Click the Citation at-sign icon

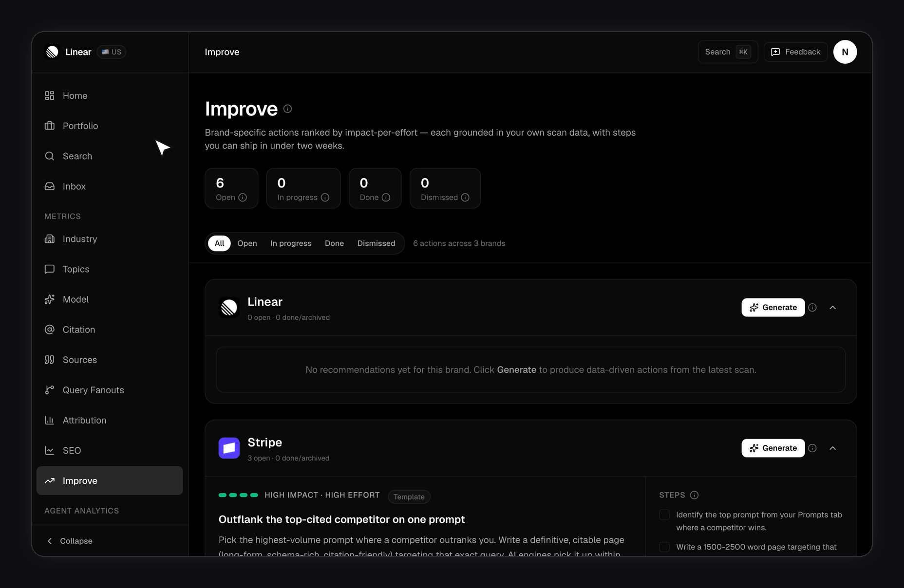point(50,330)
